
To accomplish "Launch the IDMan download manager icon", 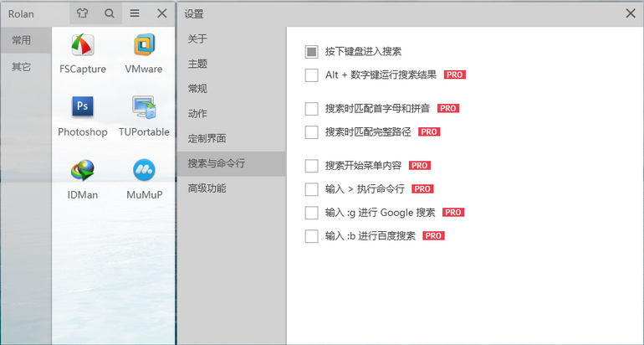I will coord(83,170).
